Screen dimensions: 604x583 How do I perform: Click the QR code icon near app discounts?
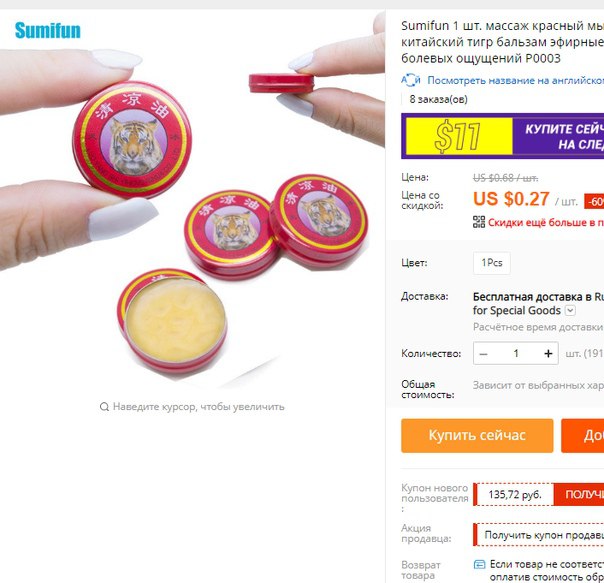[x=479, y=222]
